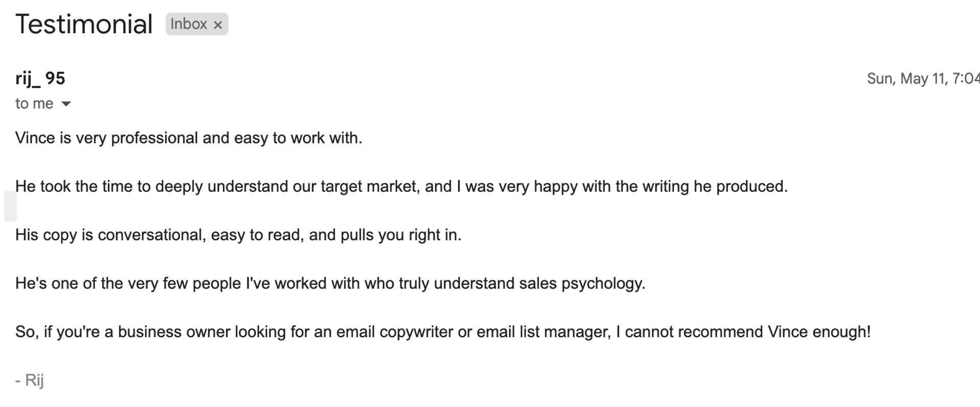This screenshot has width=980, height=407.
Task: Click the 'He's one of the very few' sentence
Action: coord(330,283)
